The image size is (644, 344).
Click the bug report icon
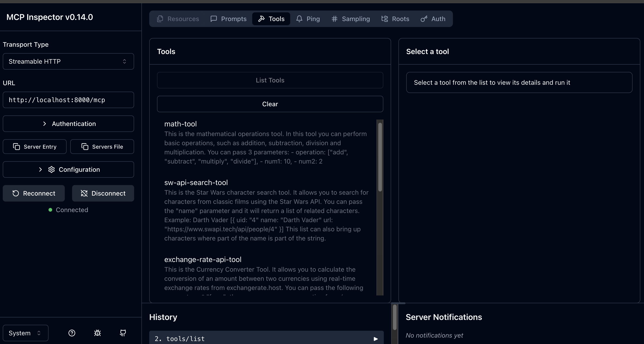coord(97,333)
